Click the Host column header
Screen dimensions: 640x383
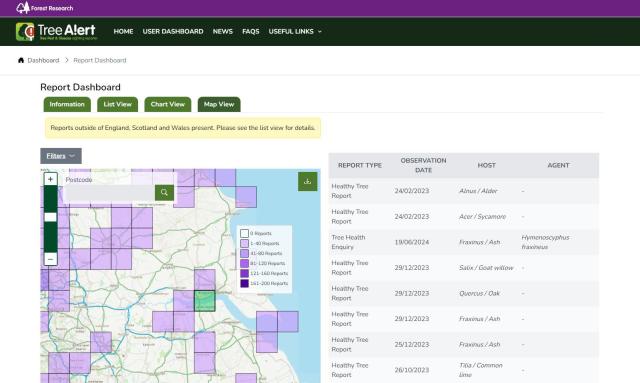(487, 165)
